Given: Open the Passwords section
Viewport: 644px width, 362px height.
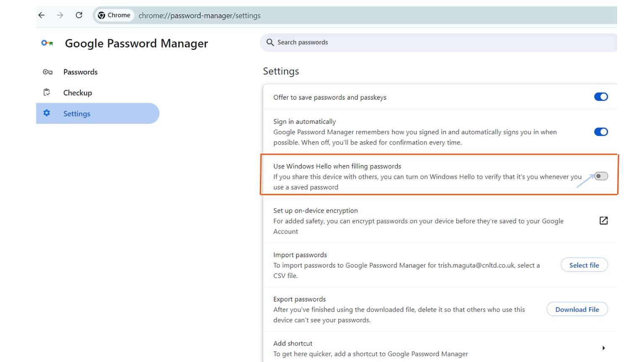Looking at the screenshot, I should [80, 72].
